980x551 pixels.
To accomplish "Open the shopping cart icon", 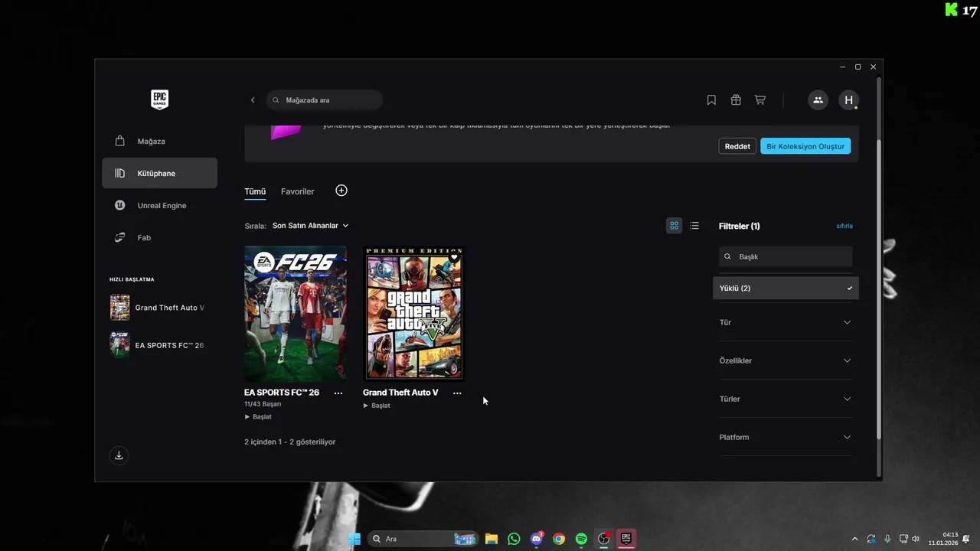I will point(759,100).
